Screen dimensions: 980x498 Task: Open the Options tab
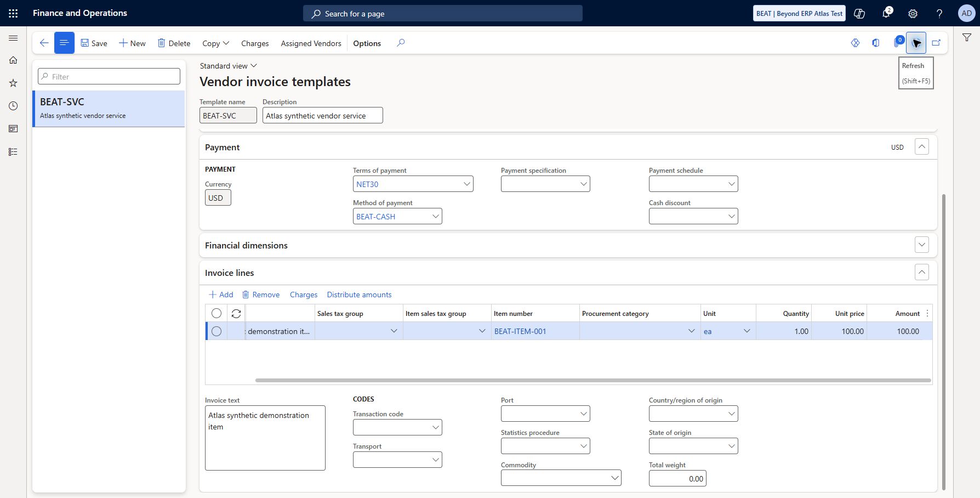[x=367, y=43]
